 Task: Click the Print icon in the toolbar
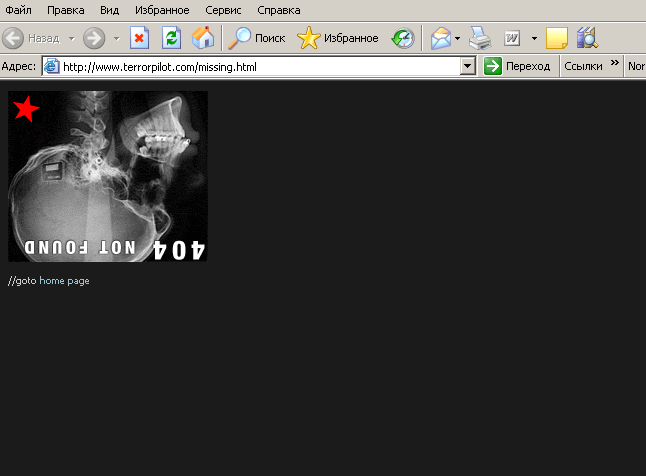pos(480,38)
